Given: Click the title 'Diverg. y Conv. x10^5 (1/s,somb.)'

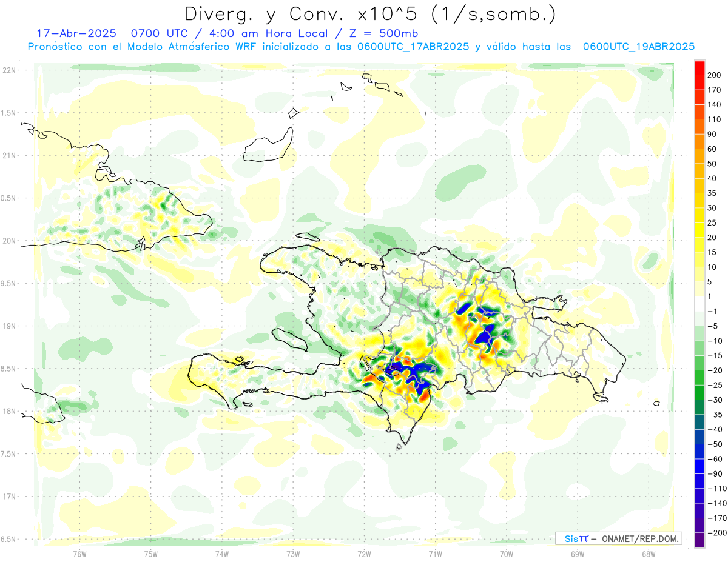Looking at the screenshot, I should [370, 13].
